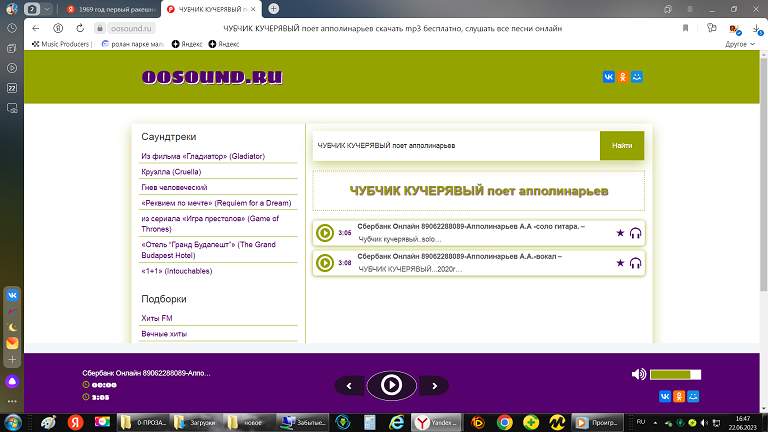Go back in browser history

pyautogui.click(x=36, y=28)
